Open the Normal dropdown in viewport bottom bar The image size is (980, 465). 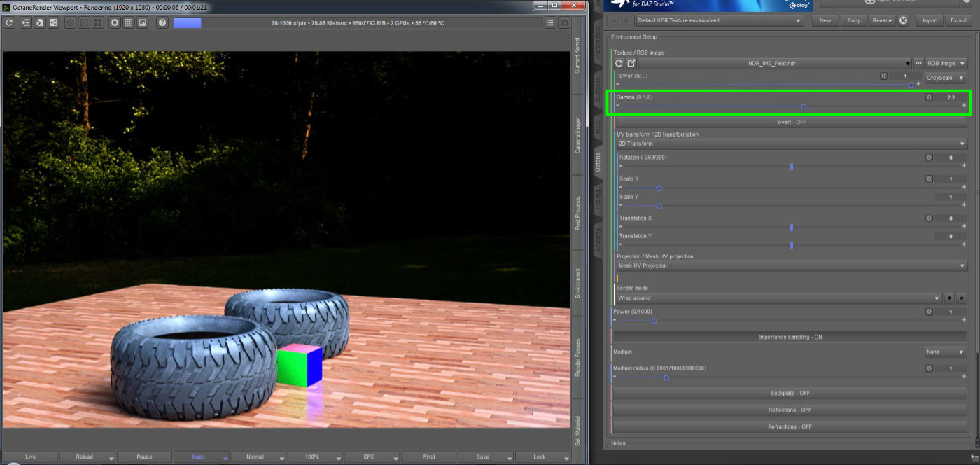258,457
